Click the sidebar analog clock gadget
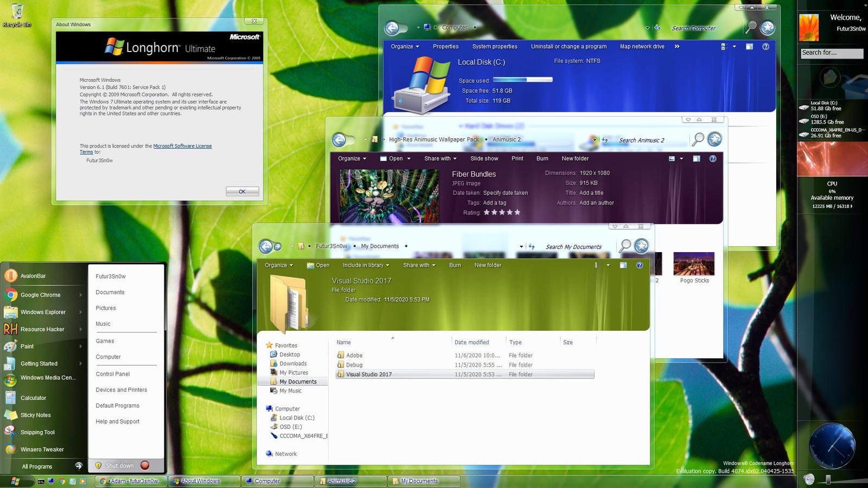Screen dimensions: 868x488 [x=832, y=446]
